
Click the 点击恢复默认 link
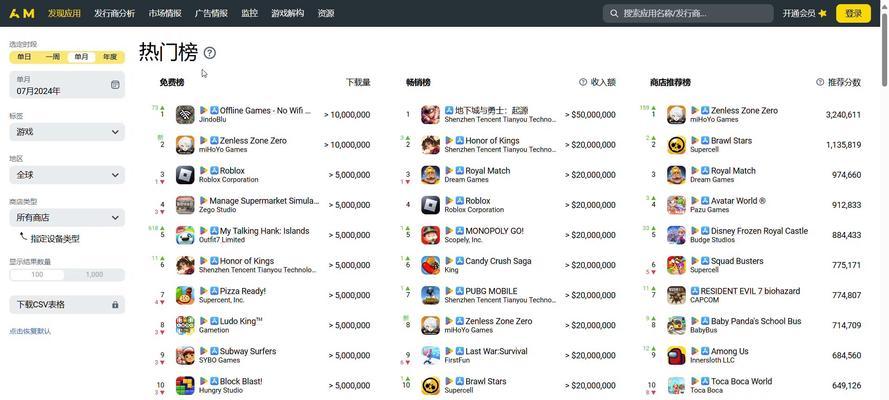click(x=30, y=331)
